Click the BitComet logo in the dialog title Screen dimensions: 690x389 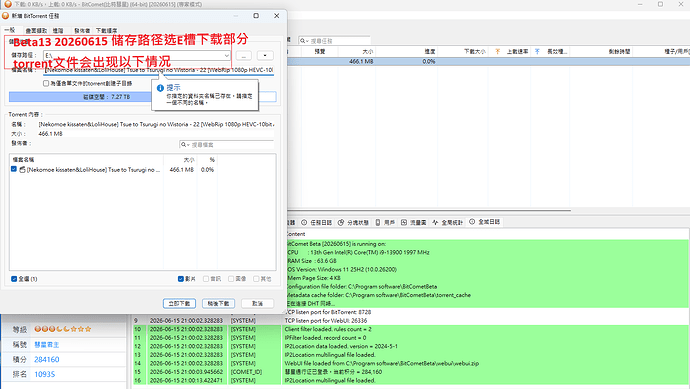tap(5, 16)
